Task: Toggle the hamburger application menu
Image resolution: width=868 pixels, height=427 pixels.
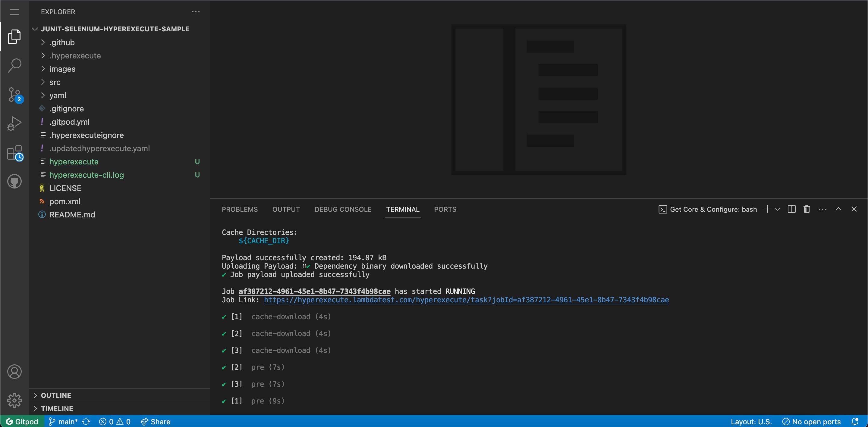Action: (14, 12)
